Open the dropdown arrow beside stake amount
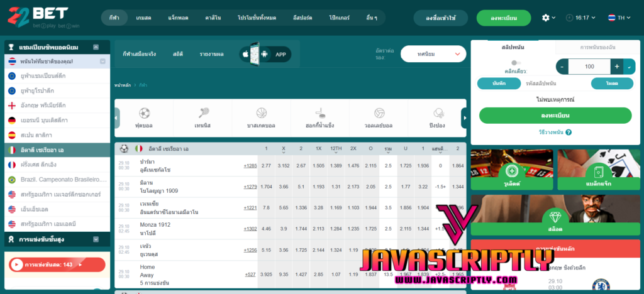 629,67
